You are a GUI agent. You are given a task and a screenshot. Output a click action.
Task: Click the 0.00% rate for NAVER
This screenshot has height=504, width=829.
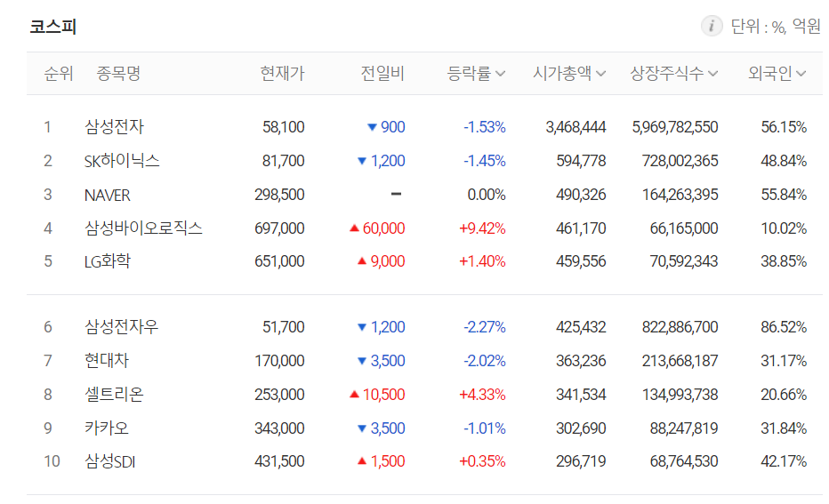(x=487, y=195)
